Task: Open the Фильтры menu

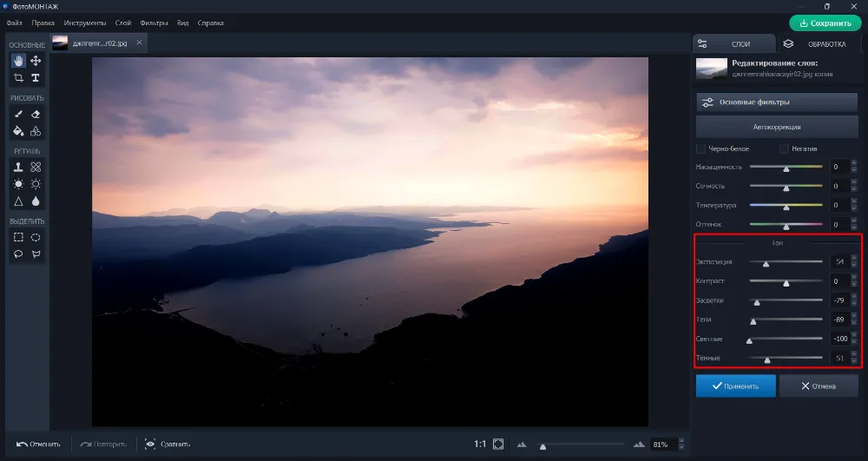Action: [x=154, y=23]
